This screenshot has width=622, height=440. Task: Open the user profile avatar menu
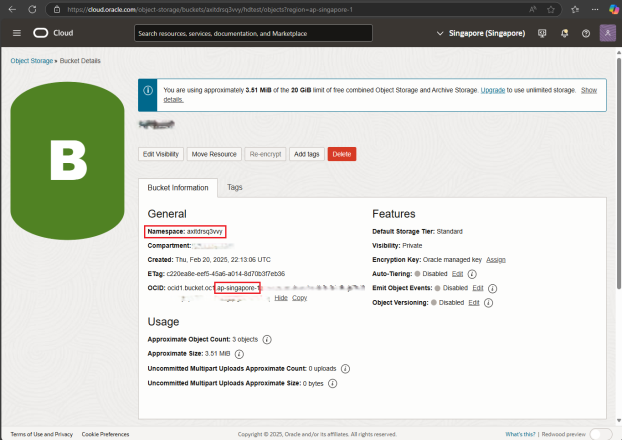[607, 33]
